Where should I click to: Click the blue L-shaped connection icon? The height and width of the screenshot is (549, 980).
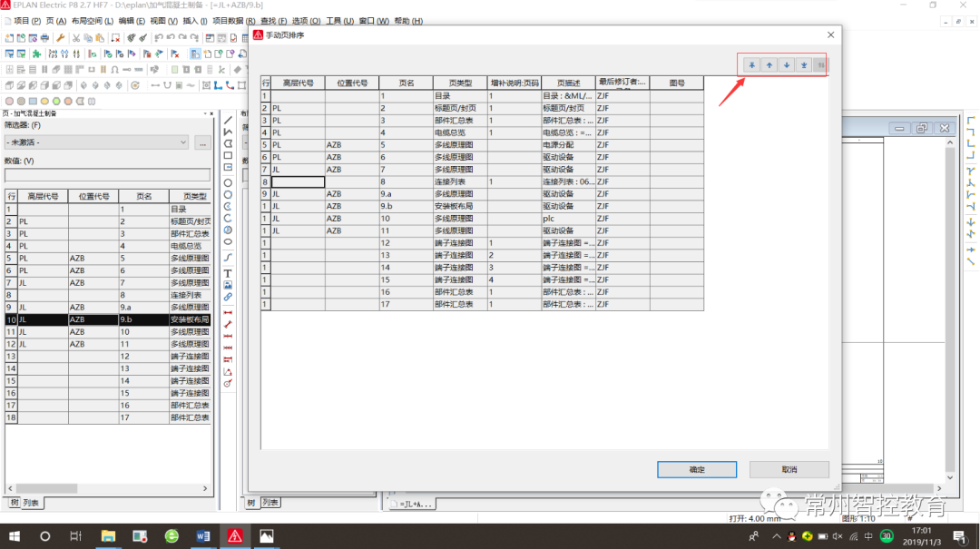pos(218,85)
